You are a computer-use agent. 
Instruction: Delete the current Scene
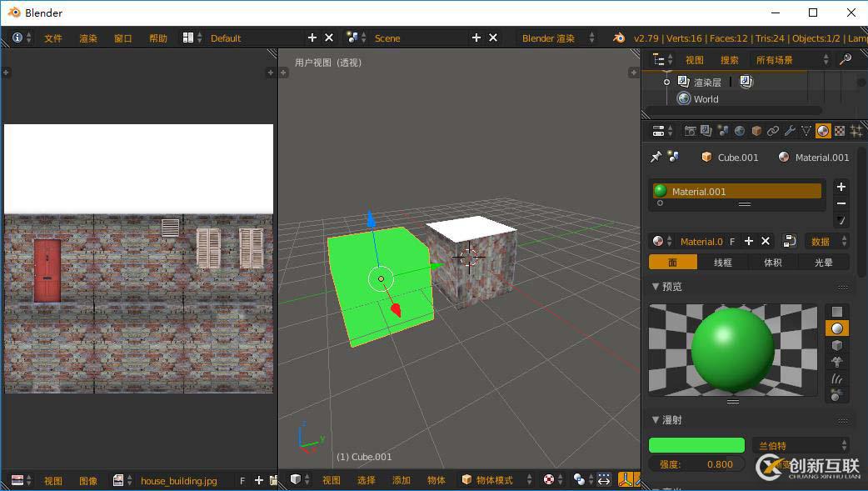click(x=492, y=38)
